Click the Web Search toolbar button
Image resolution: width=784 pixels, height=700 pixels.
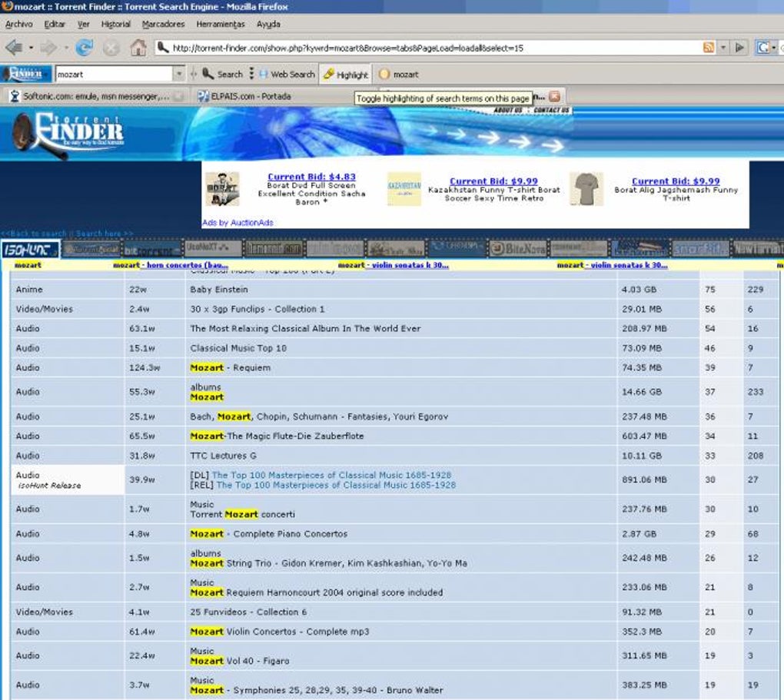pyautogui.click(x=287, y=74)
